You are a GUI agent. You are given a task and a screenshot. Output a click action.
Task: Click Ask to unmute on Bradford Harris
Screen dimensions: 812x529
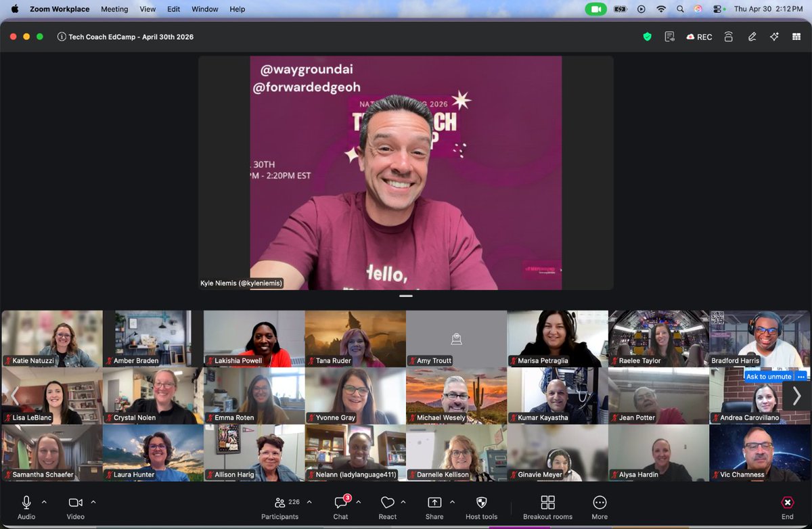[769, 377]
